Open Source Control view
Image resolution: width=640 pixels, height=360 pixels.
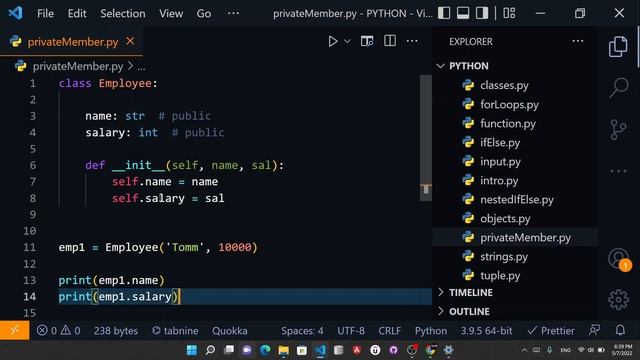(x=618, y=129)
